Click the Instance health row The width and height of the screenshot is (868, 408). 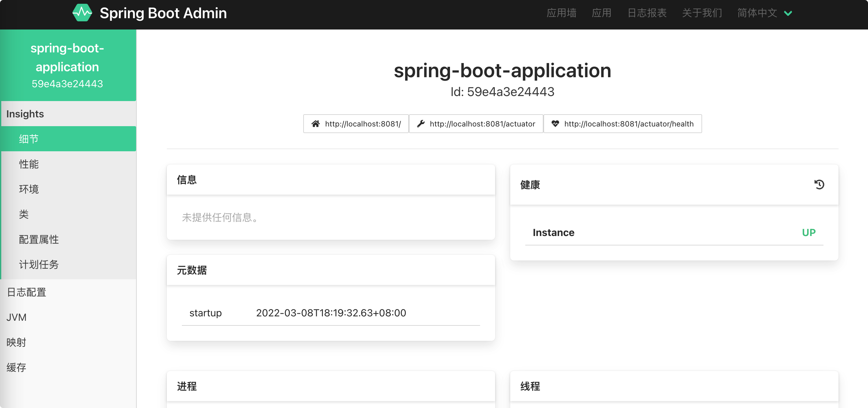[674, 232]
